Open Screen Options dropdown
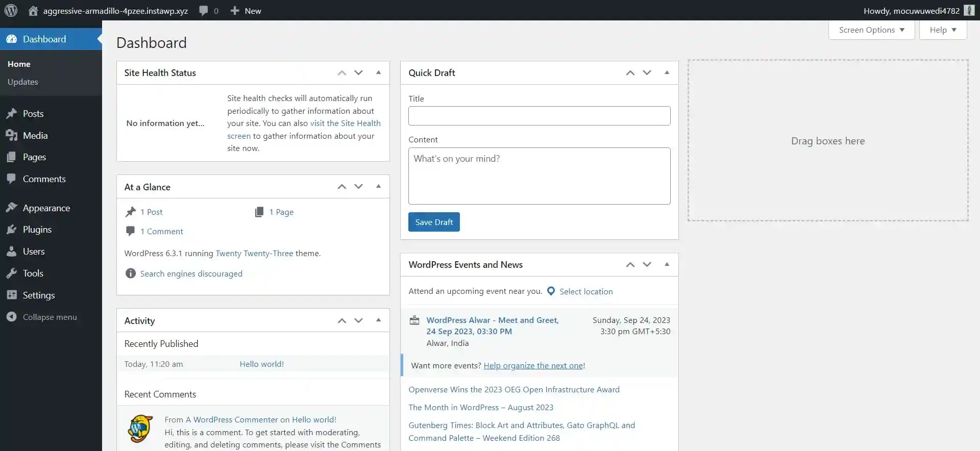This screenshot has height=451, width=980. tap(871, 30)
